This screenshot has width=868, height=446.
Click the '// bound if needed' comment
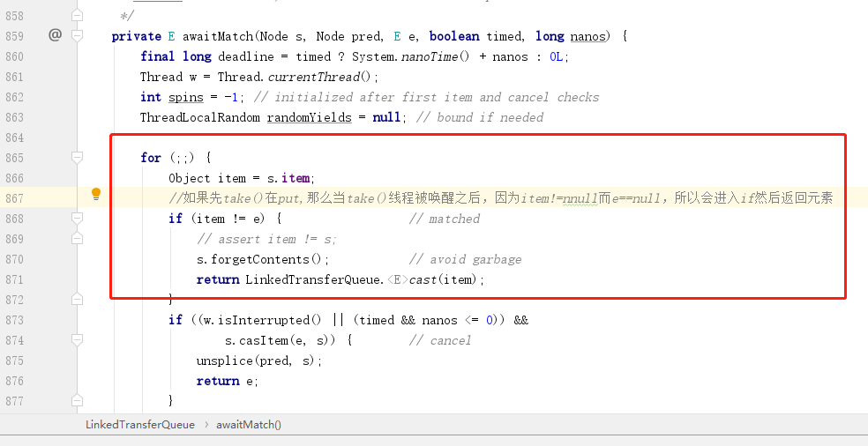coord(479,117)
